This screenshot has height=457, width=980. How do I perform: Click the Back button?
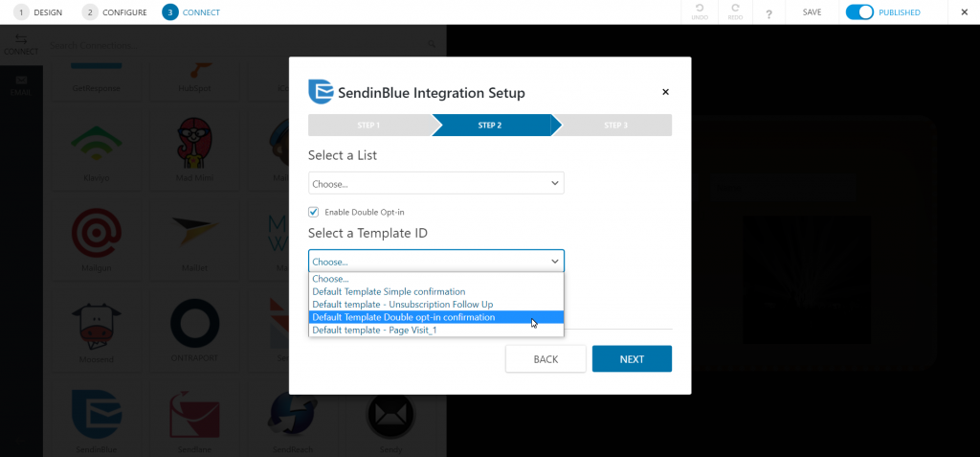tap(546, 358)
